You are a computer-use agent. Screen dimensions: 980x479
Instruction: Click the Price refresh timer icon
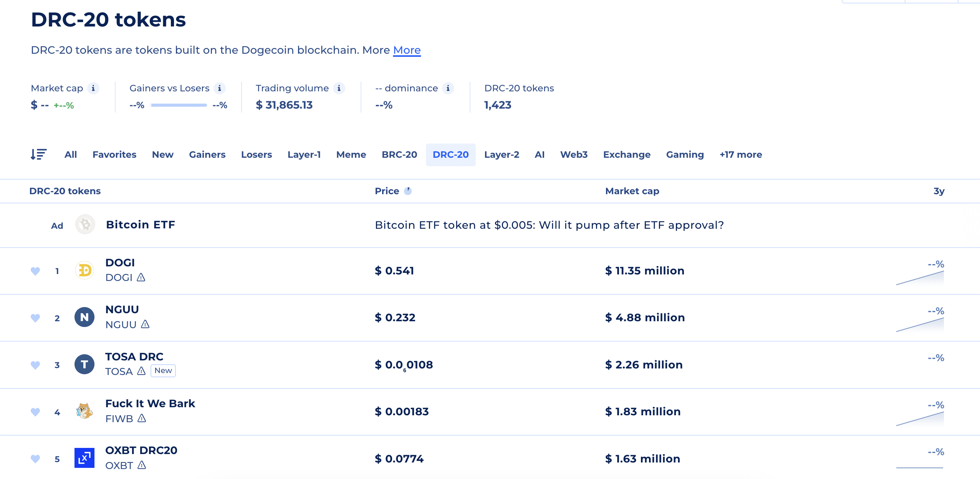[408, 191]
